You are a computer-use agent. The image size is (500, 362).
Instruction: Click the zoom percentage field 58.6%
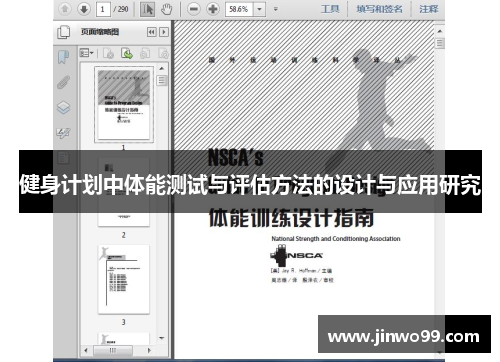(x=239, y=9)
